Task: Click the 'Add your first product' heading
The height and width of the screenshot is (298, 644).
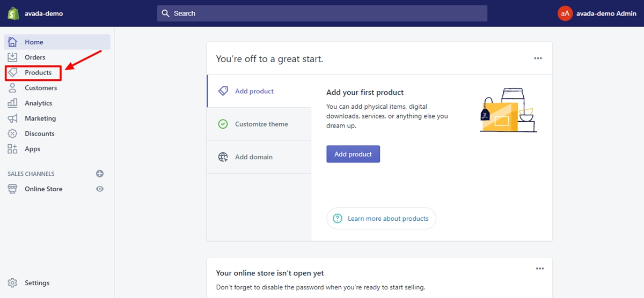Action: [x=365, y=92]
